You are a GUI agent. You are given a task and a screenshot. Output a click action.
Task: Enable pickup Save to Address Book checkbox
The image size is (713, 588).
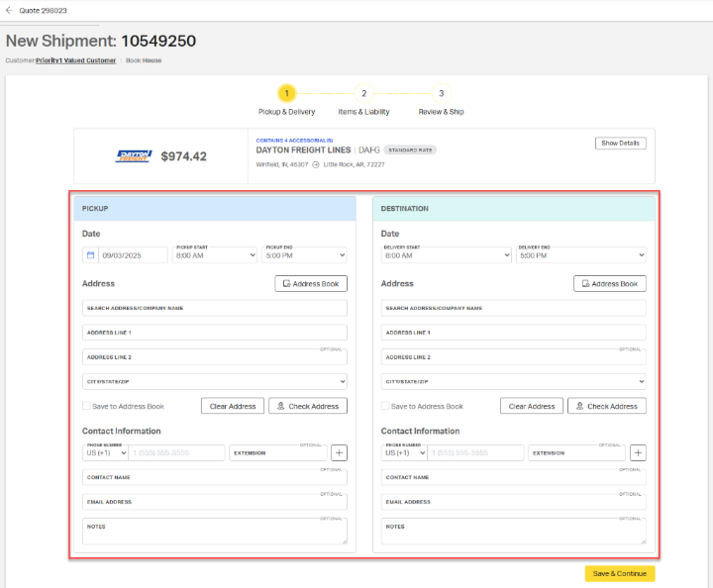[x=88, y=406]
